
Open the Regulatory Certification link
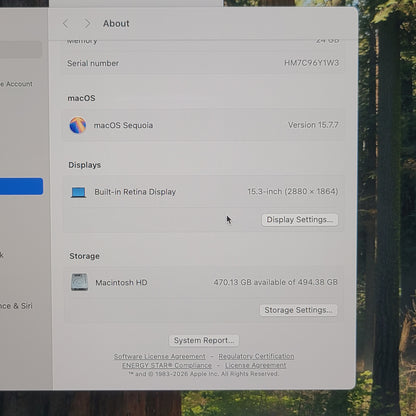point(256,356)
